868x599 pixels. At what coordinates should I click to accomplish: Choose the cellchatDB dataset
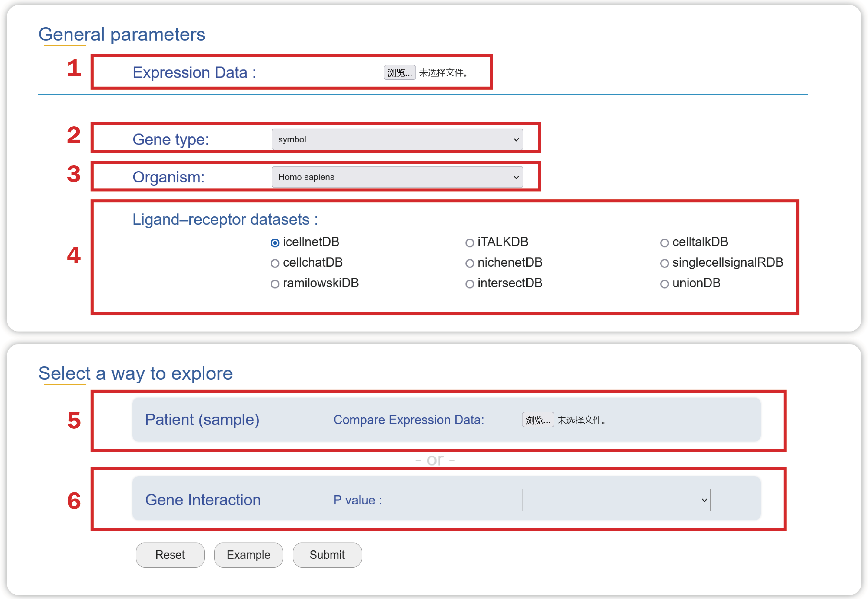(275, 264)
